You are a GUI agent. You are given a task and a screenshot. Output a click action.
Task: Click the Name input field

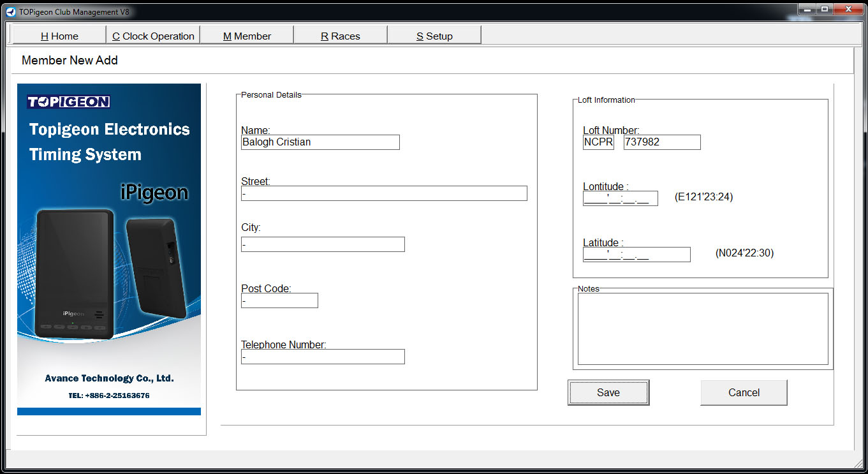click(x=320, y=142)
